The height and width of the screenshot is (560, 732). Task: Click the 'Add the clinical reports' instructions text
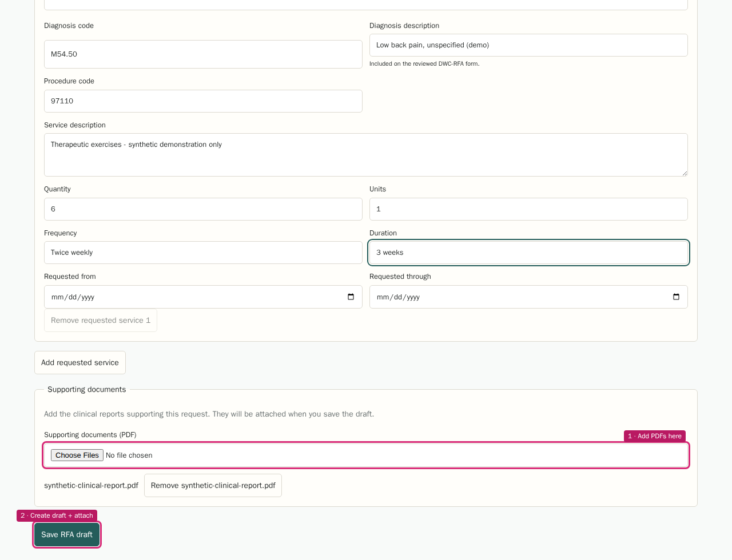[x=209, y=414]
